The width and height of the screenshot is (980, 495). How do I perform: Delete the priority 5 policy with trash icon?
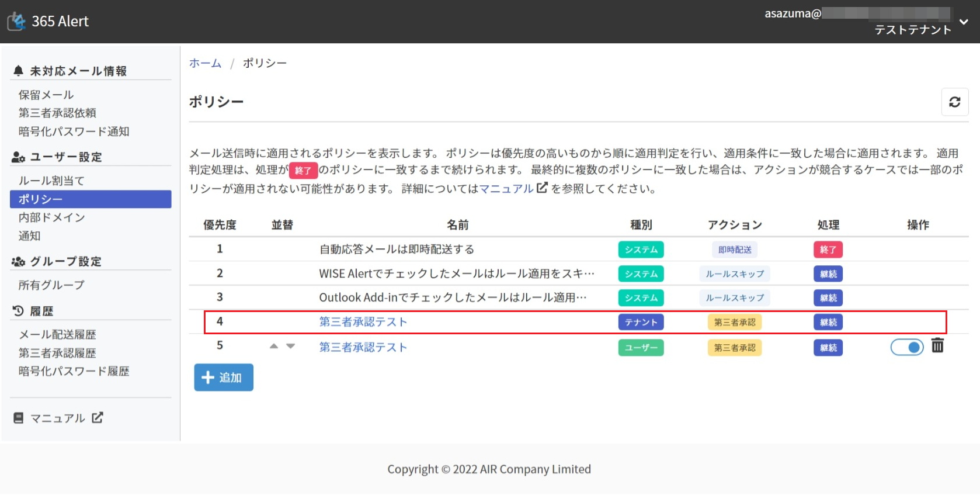(937, 346)
